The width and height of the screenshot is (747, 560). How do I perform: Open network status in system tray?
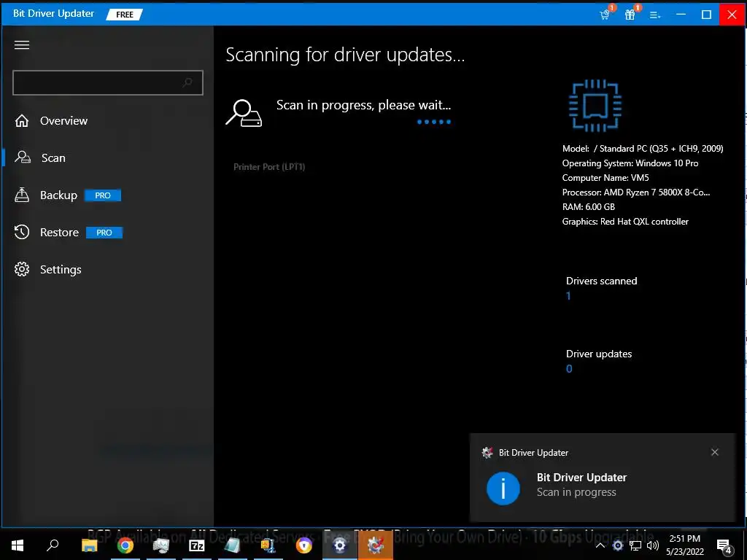(x=635, y=545)
